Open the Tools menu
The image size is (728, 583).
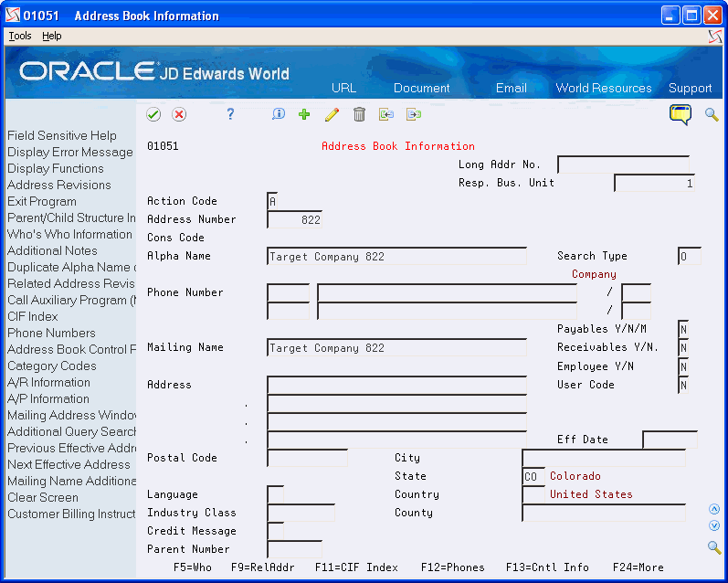20,37
